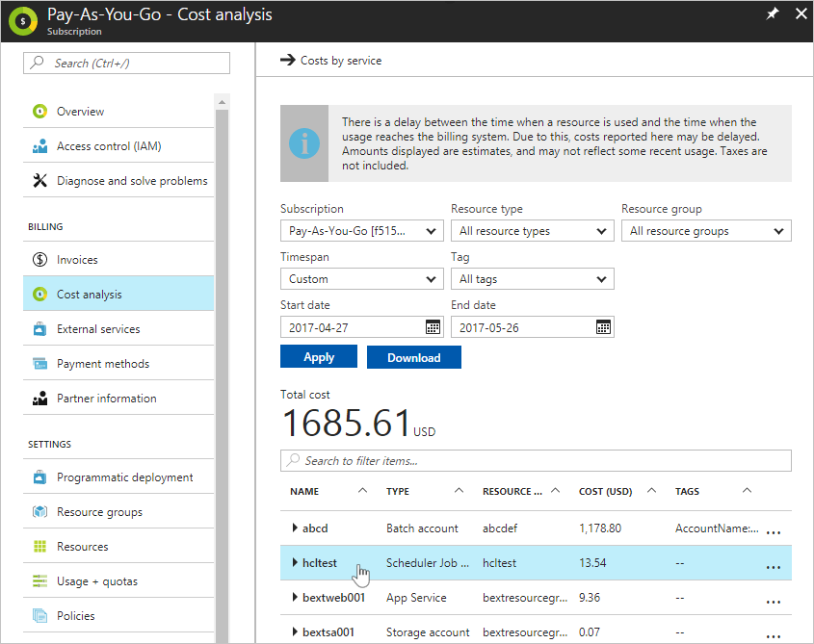Viewport: 814px width, 644px height.
Task: Go to Invoices under Billing
Action: [118, 260]
